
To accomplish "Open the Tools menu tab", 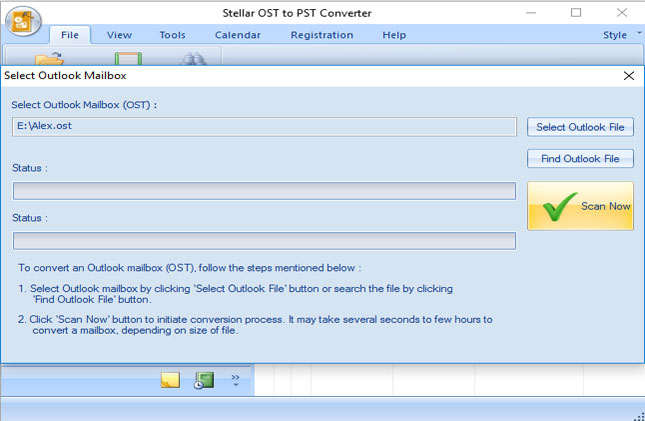I will point(172,35).
